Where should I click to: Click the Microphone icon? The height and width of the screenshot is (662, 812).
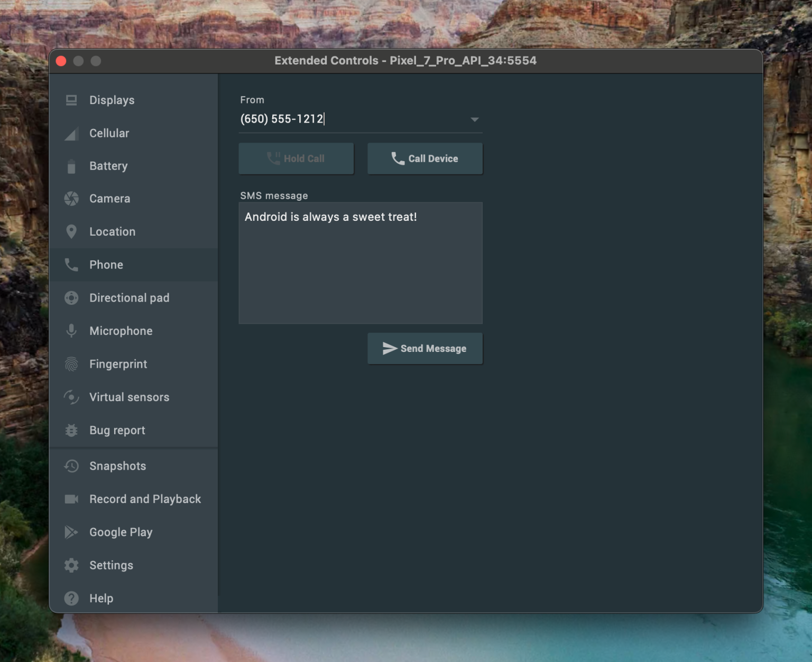click(x=71, y=331)
